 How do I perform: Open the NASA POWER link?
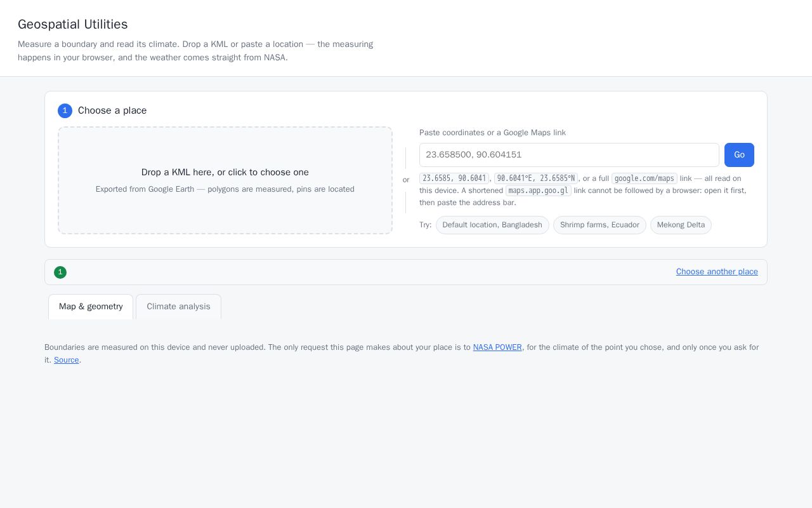pyautogui.click(x=497, y=347)
